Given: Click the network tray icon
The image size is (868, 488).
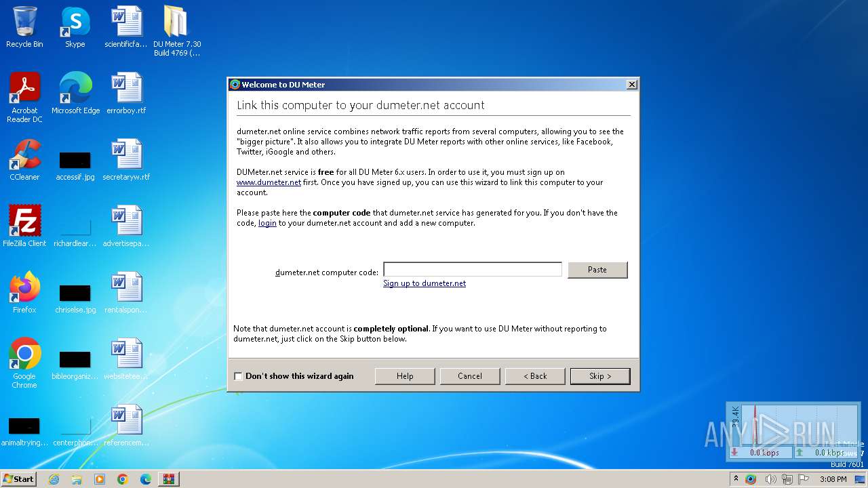Looking at the screenshot, I should (787, 479).
